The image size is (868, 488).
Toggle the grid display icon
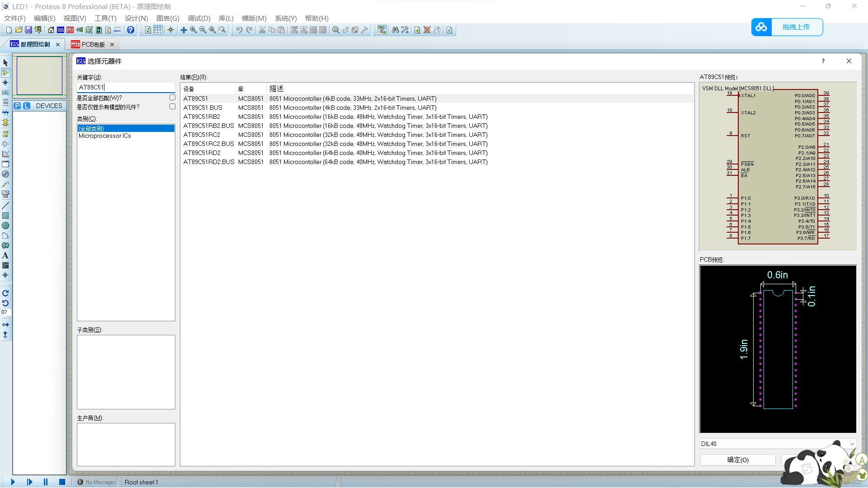158,30
